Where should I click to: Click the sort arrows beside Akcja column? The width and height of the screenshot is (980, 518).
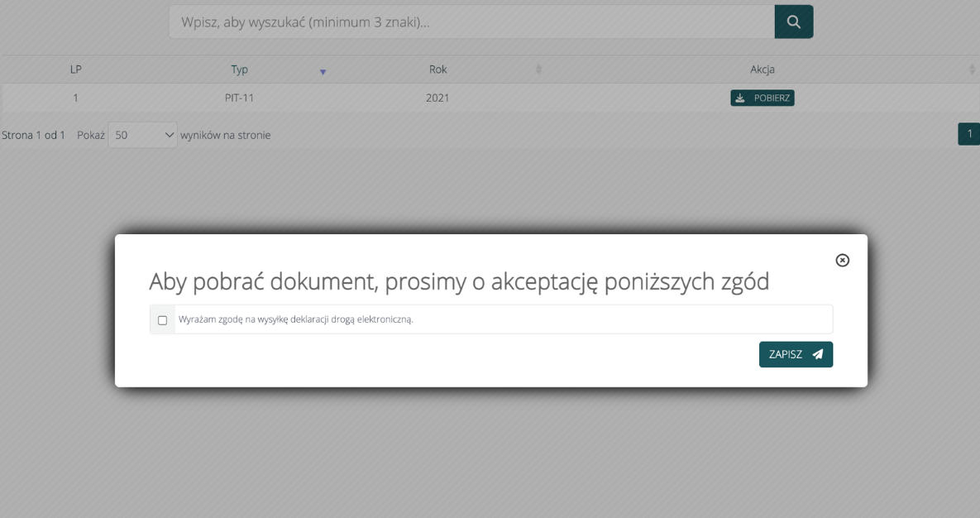[972, 70]
